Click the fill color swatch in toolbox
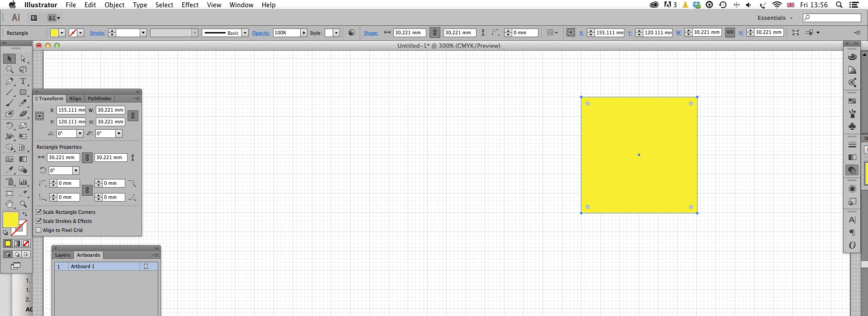The height and width of the screenshot is (316, 868). (10, 220)
